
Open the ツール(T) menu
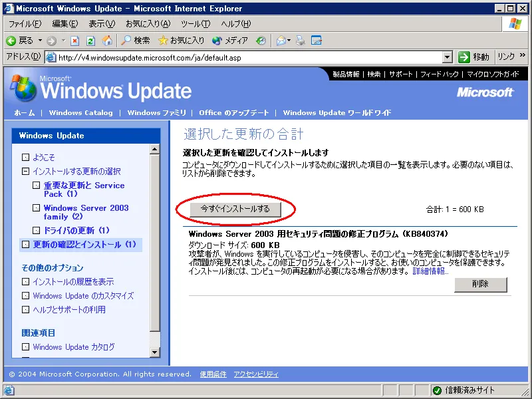click(x=196, y=24)
